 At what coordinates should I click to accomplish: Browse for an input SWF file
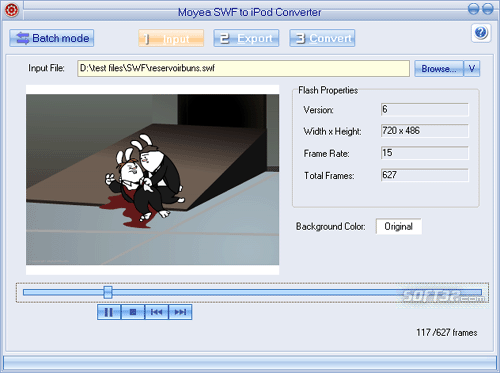click(439, 69)
